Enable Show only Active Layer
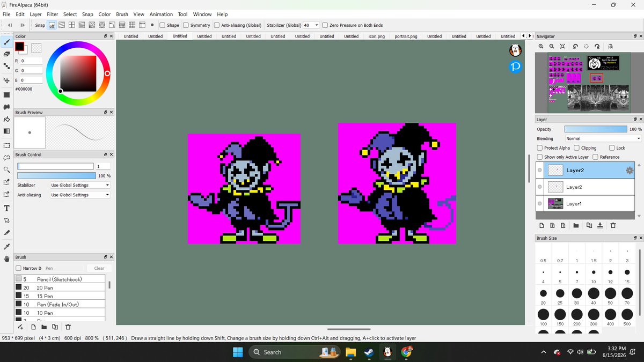 [540, 157]
